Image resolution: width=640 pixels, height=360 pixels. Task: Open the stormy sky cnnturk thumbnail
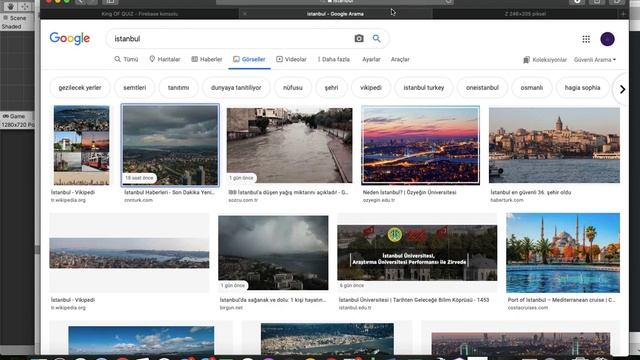click(x=170, y=145)
